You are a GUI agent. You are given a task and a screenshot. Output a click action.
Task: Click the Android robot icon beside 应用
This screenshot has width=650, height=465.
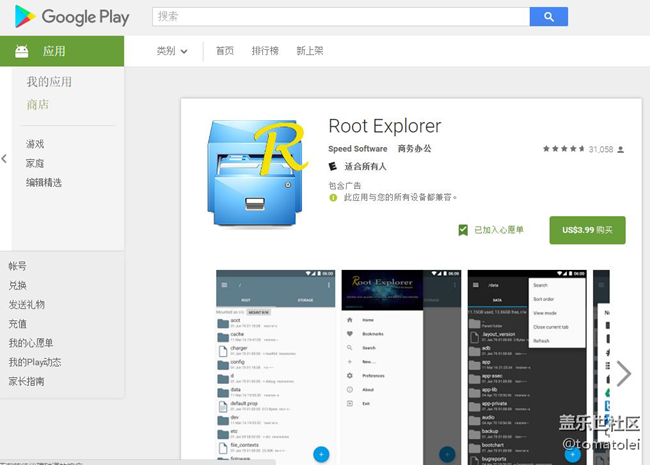tap(22, 51)
